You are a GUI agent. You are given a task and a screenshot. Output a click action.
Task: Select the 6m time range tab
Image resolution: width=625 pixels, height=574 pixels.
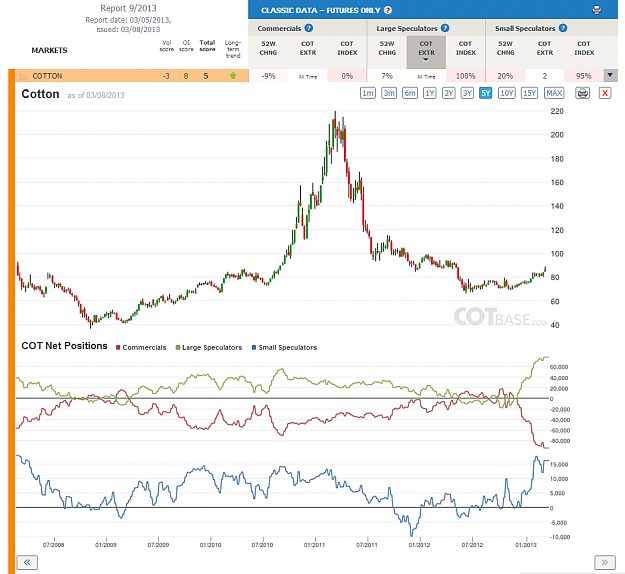coord(410,93)
